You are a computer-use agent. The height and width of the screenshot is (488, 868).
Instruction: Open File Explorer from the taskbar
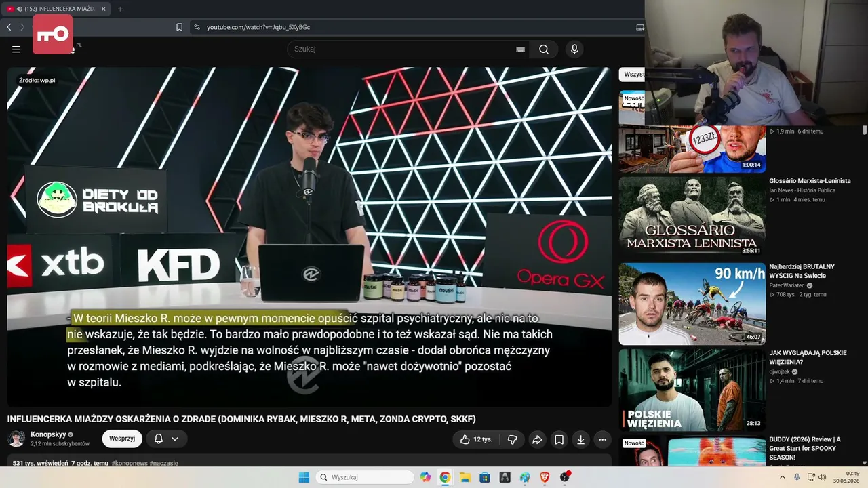coord(465,477)
